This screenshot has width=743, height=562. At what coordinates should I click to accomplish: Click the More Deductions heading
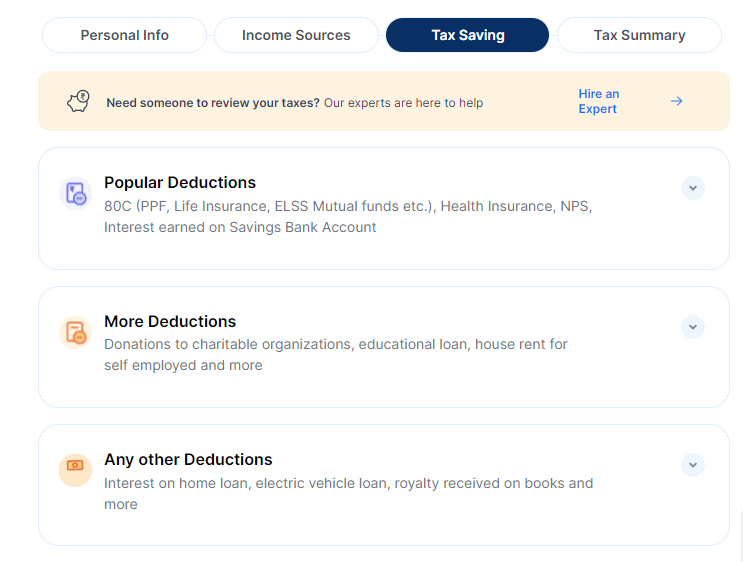point(170,321)
